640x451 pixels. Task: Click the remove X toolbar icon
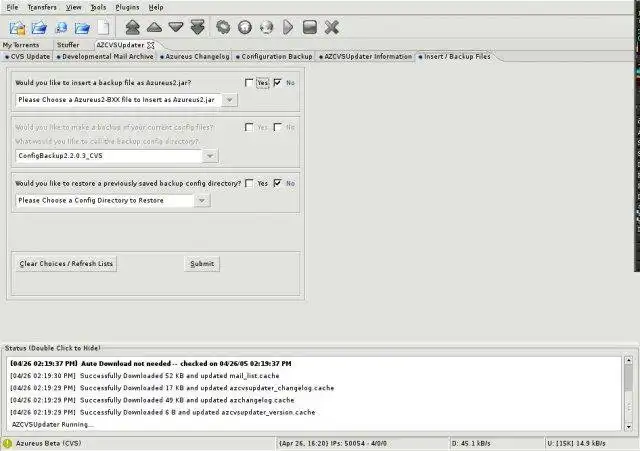tap(332, 27)
